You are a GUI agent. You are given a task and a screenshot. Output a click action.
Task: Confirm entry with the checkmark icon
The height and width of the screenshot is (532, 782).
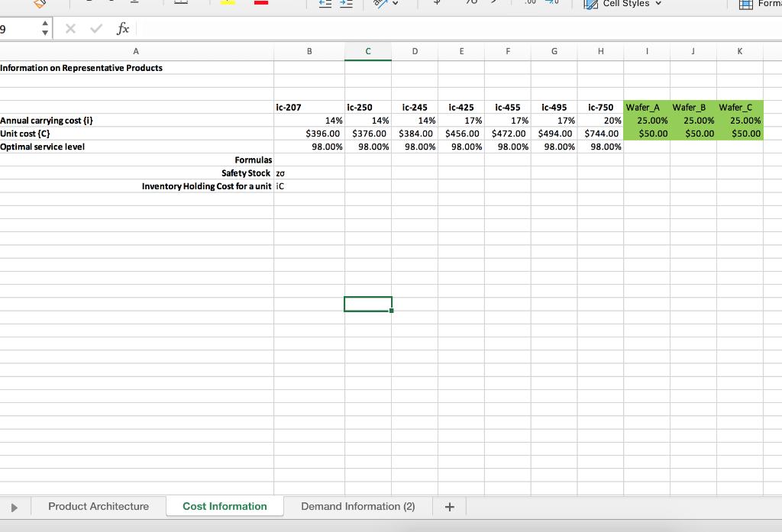tap(95, 29)
